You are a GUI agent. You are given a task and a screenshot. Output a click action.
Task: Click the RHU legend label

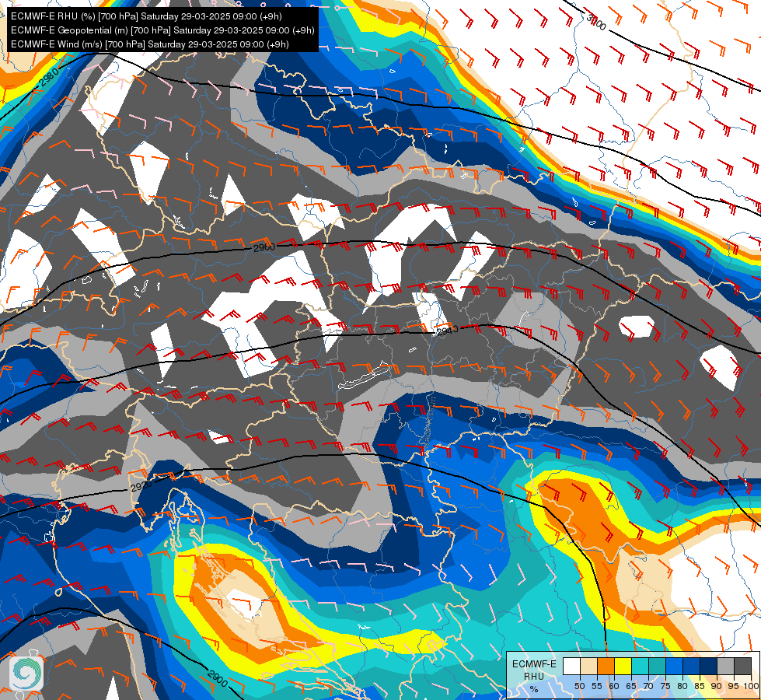click(x=534, y=676)
